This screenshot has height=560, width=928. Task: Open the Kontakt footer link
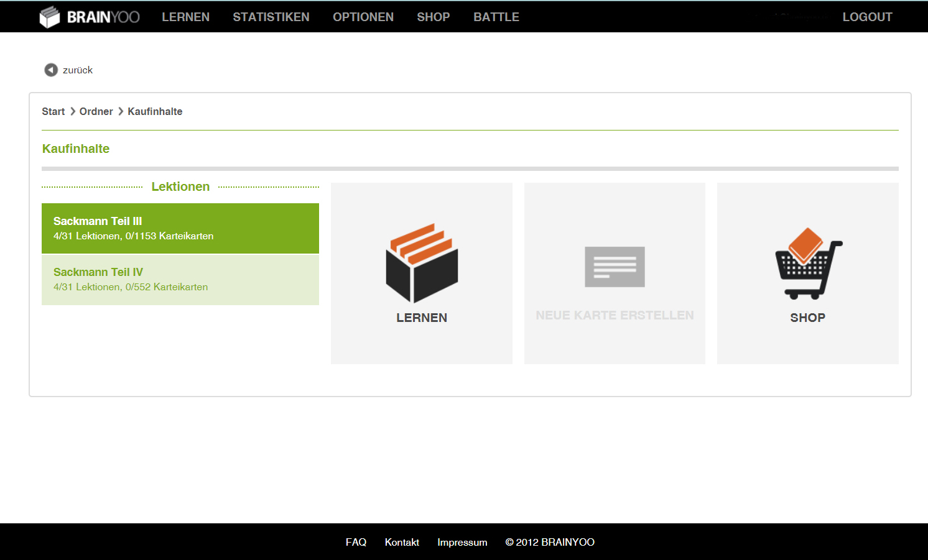[402, 542]
